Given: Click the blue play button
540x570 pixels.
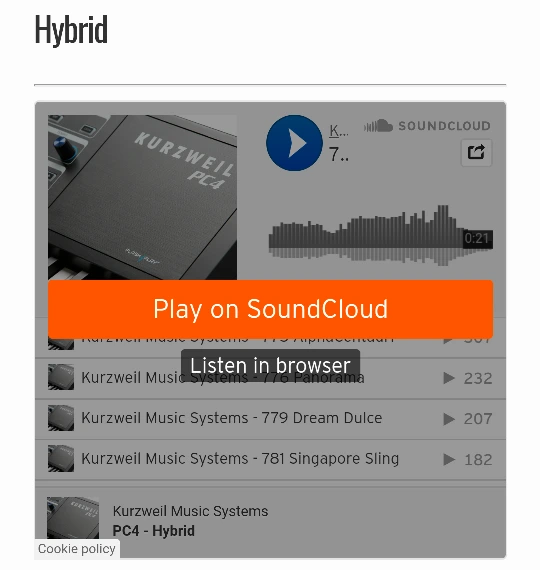Looking at the screenshot, I should tap(294, 143).
